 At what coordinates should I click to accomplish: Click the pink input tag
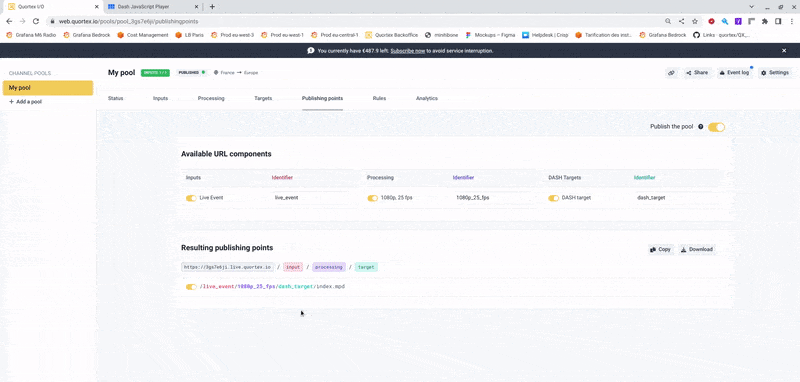click(x=293, y=267)
